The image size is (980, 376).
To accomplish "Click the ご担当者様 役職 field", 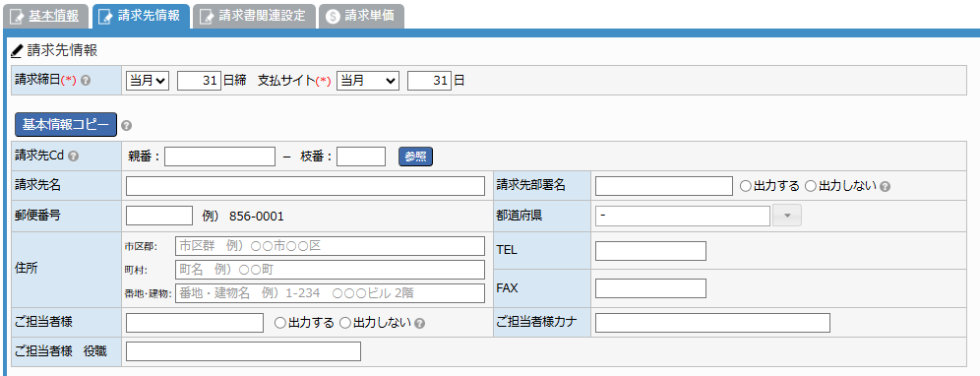I will tap(244, 351).
